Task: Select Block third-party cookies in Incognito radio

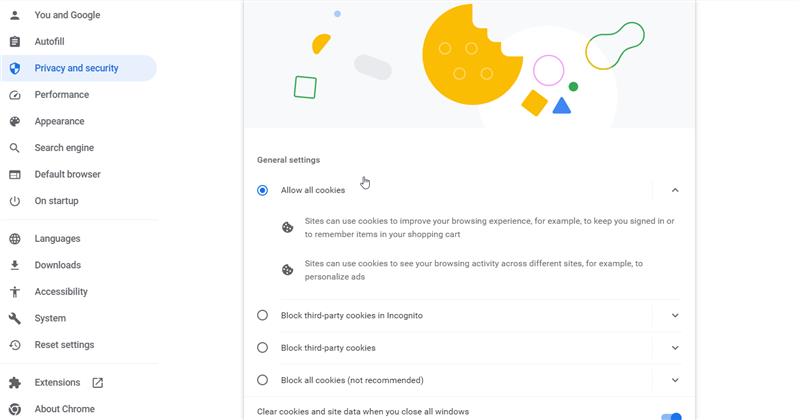Action: (262, 315)
